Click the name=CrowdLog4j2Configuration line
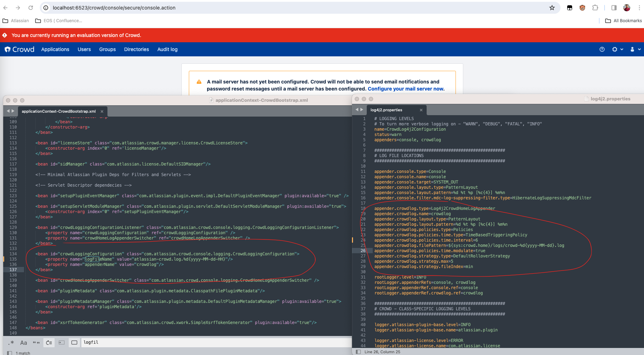644x355 pixels. 410,129
